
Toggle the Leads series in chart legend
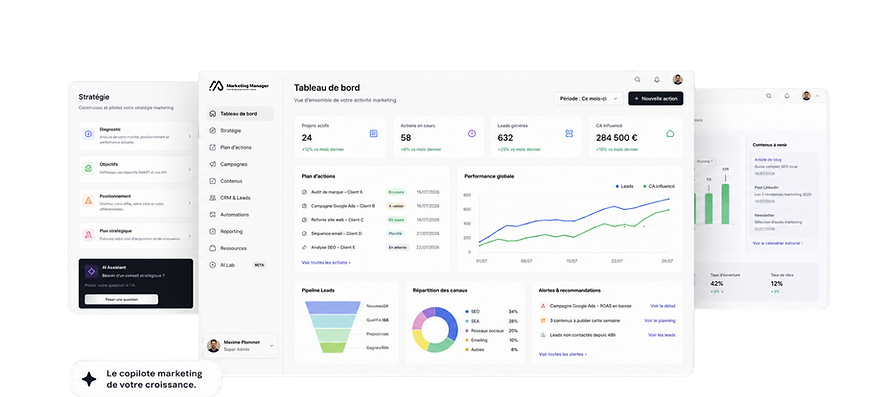click(625, 186)
